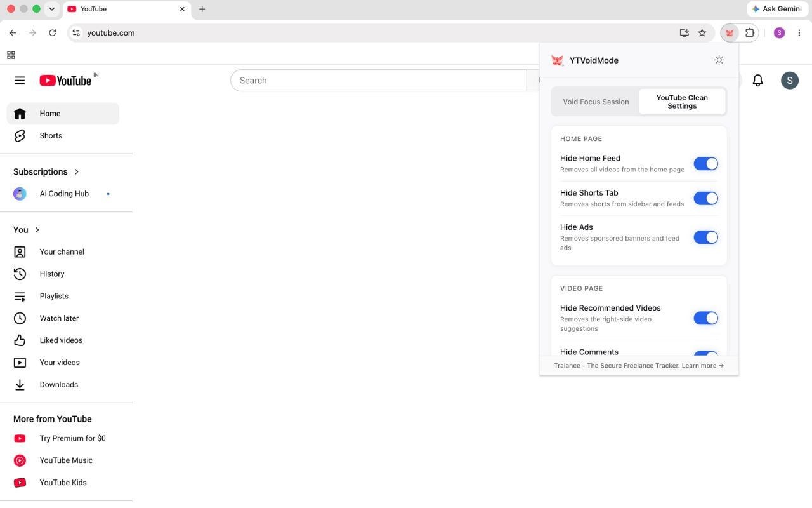This screenshot has height=508, width=812.
Task: Expand the You section chevron
Action: coord(37,230)
